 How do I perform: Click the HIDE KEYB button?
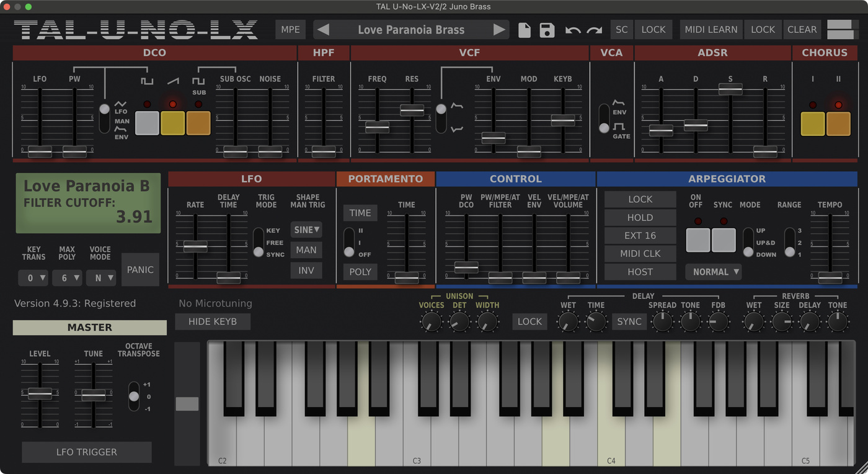click(x=213, y=321)
